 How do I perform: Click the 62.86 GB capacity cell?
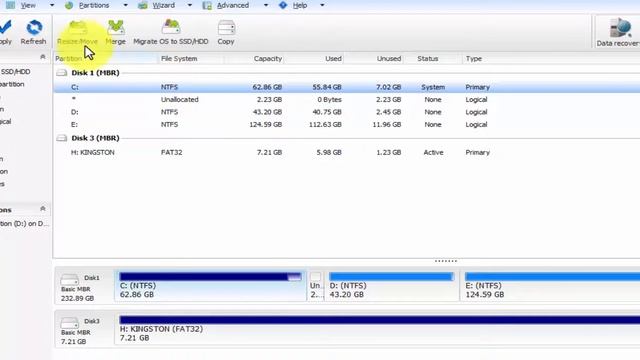[267, 87]
